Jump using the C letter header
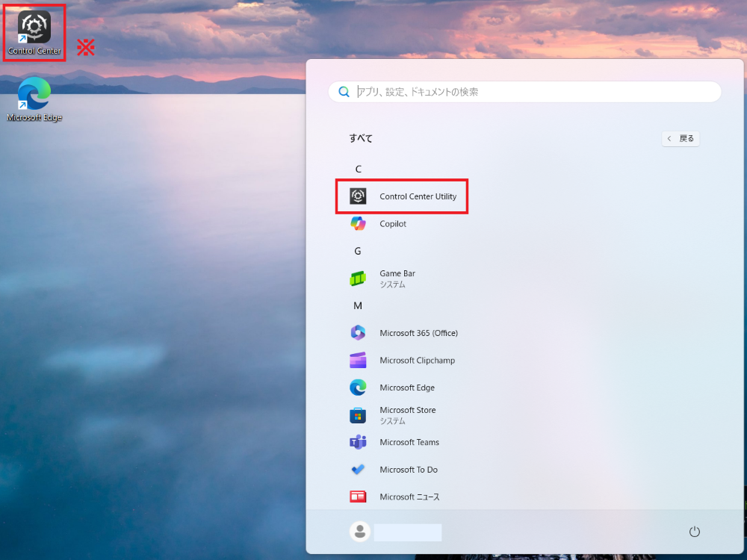This screenshot has height=560, width=747. click(359, 169)
